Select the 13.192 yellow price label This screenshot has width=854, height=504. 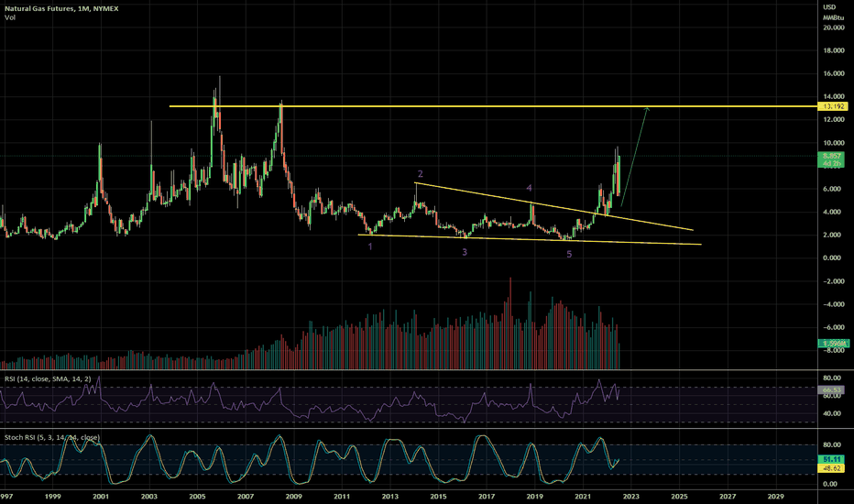pos(833,106)
